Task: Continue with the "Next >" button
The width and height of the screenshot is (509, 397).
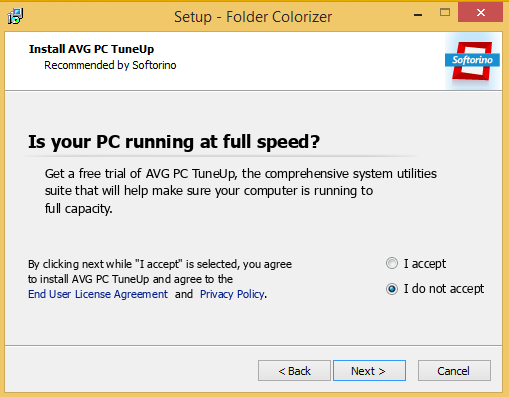Action: (x=369, y=371)
